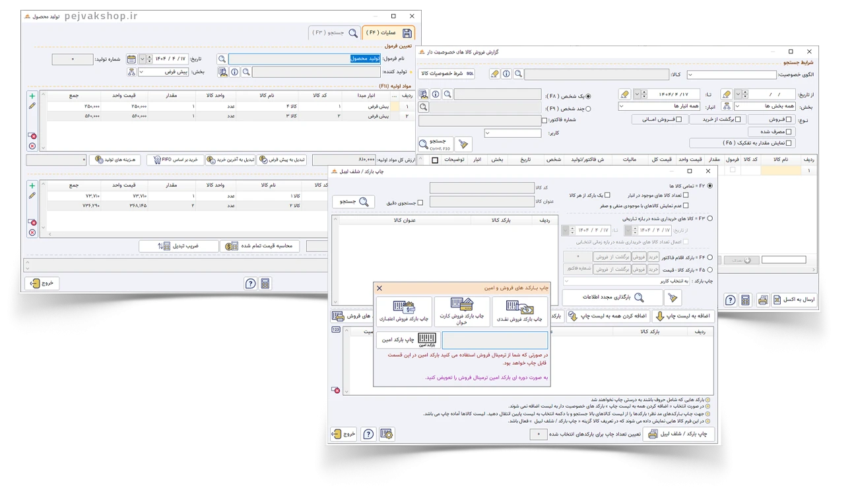Click the «ارسال به اکسل» button
The height and width of the screenshot is (504, 858).
[796, 299]
